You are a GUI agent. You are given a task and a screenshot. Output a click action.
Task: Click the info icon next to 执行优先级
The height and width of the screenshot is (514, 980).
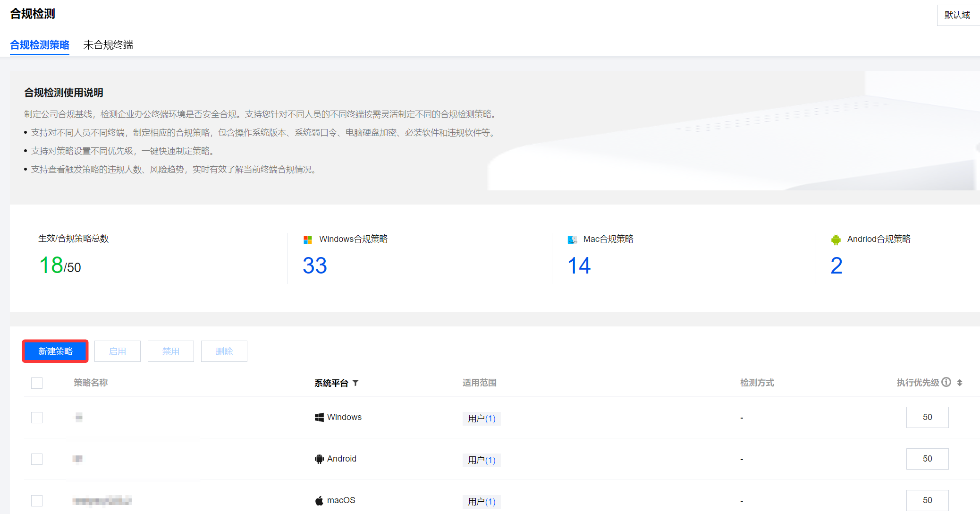pos(946,382)
